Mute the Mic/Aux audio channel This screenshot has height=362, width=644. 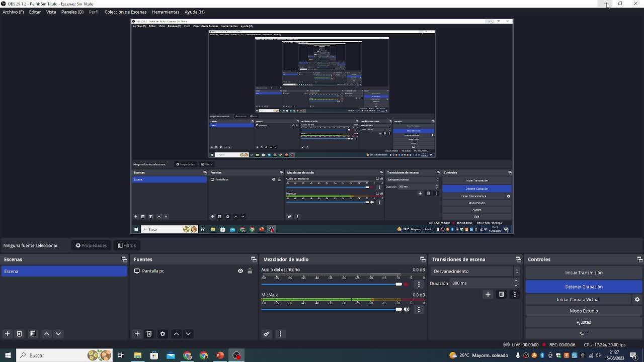coord(407,309)
